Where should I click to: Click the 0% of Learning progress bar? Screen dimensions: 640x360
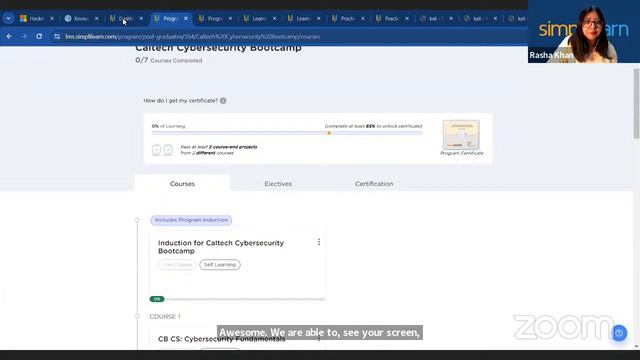pos(287,133)
